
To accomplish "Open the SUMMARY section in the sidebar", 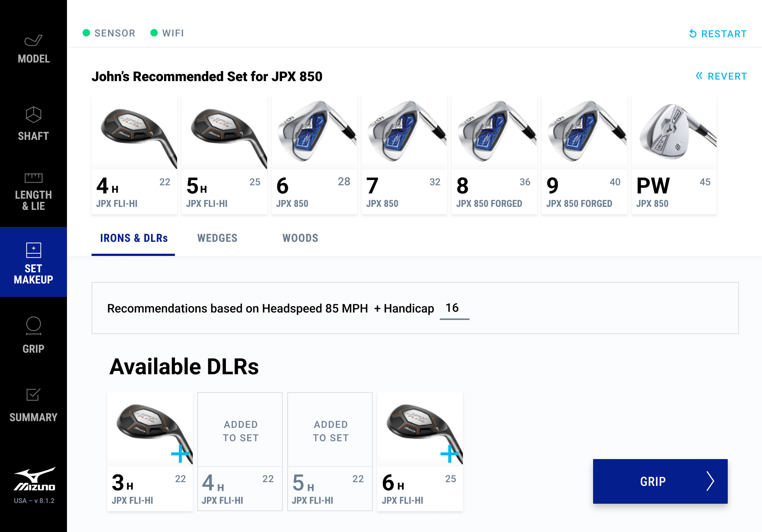I will point(33,404).
